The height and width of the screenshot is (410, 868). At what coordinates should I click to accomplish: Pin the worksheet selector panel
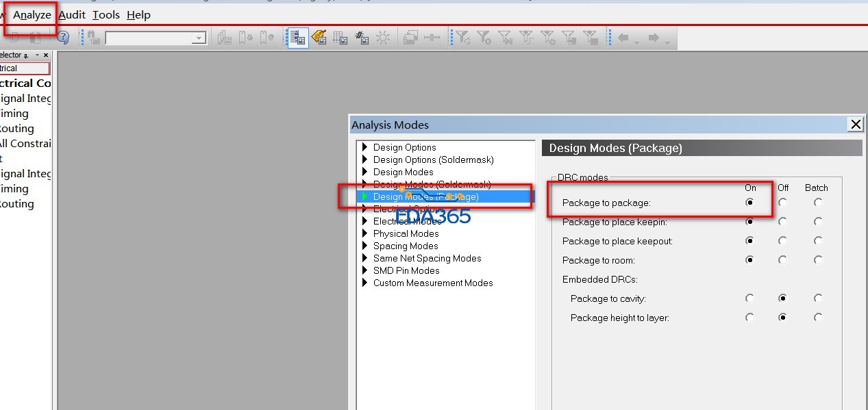pos(27,55)
